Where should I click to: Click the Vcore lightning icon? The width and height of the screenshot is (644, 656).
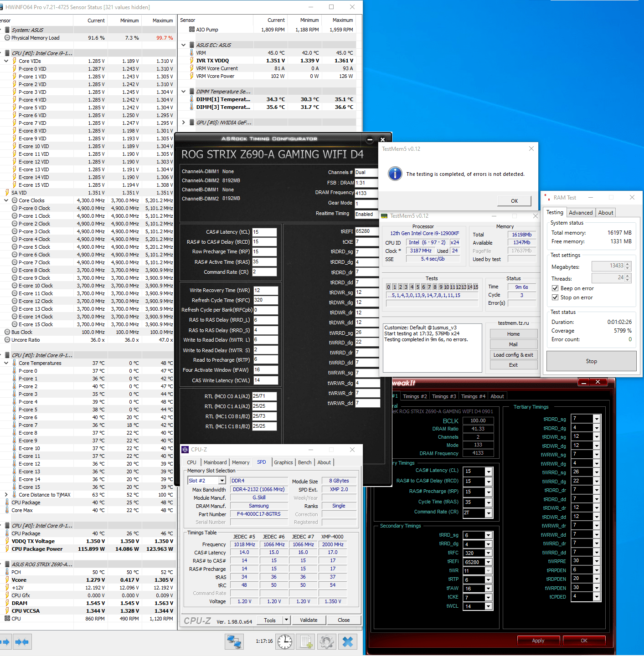tap(7, 580)
